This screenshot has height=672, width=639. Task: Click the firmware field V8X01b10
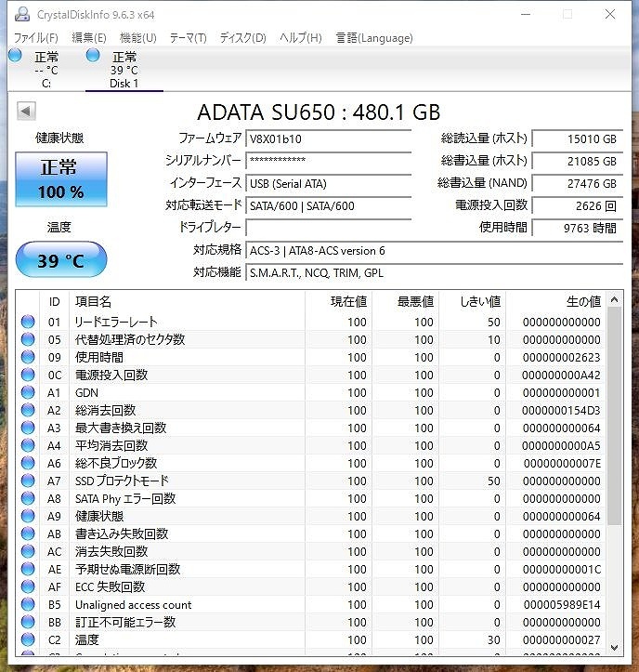coord(329,138)
